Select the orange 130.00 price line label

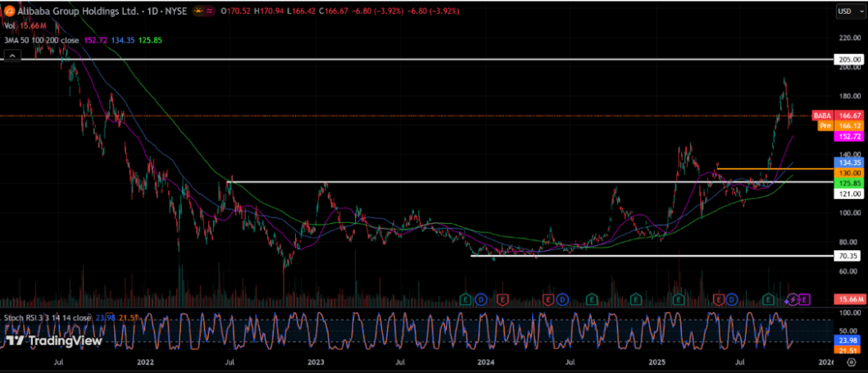click(x=848, y=174)
